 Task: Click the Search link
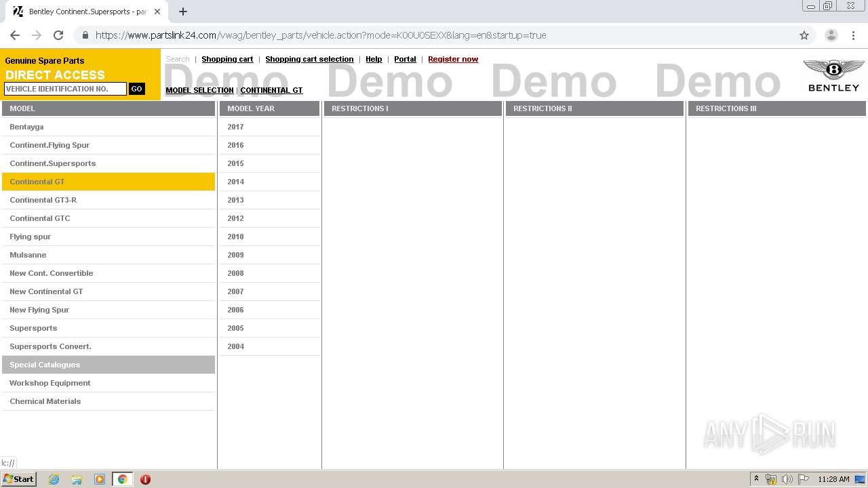point(178,59)
